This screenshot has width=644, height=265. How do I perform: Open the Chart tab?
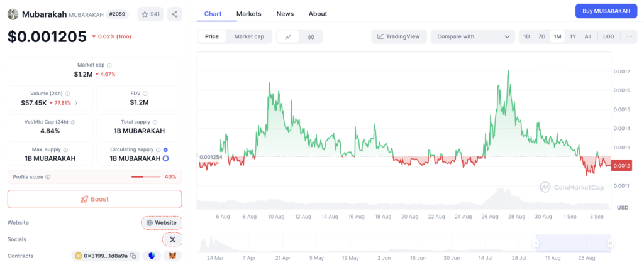pos(213,14)
